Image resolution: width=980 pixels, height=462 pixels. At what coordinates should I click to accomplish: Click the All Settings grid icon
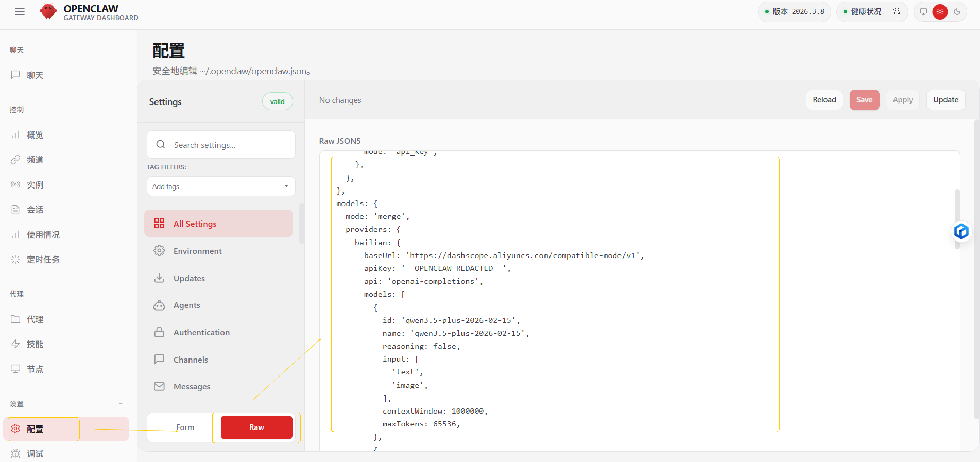coord(159,223)
